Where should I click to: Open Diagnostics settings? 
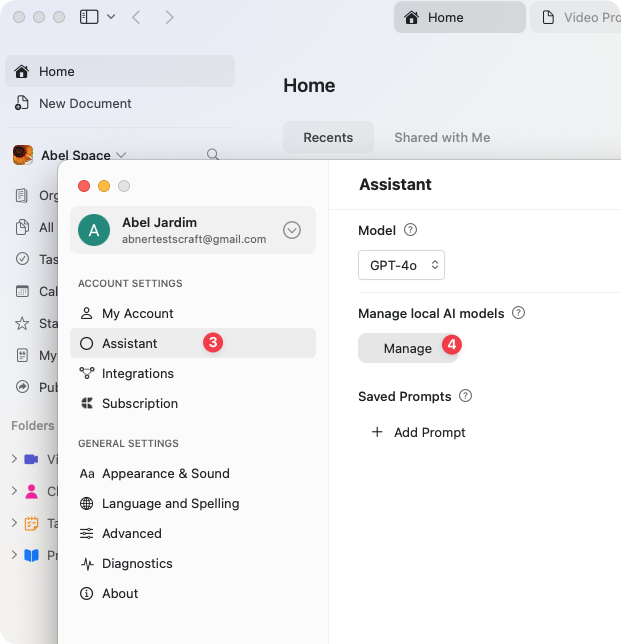[x=193, y=563]
